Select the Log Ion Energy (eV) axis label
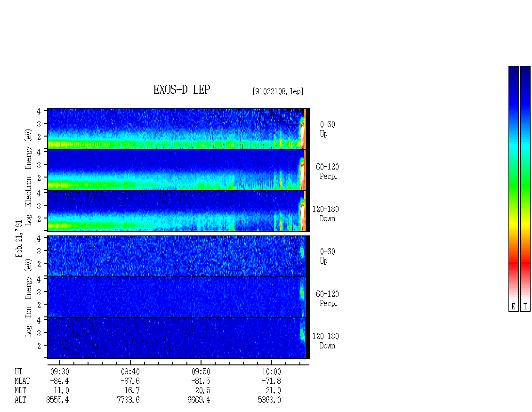The image size is (532, 412). click(x=28, y=298)
